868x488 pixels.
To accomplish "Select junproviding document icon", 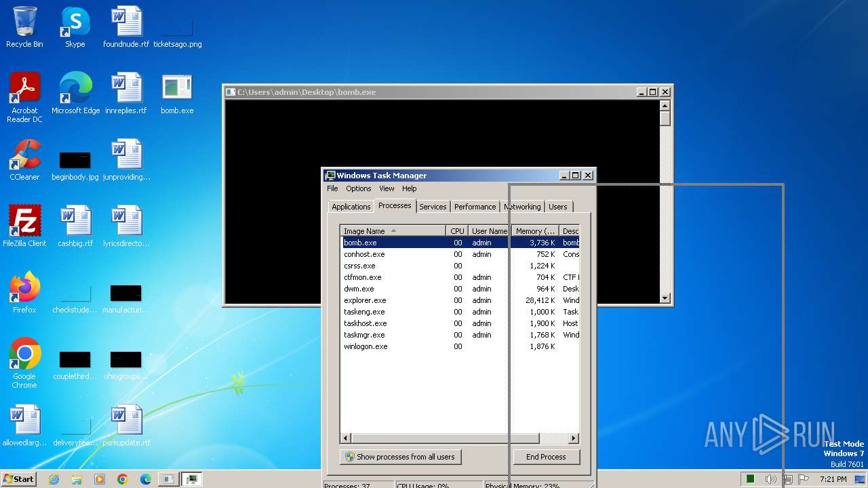I will point(126,160).
